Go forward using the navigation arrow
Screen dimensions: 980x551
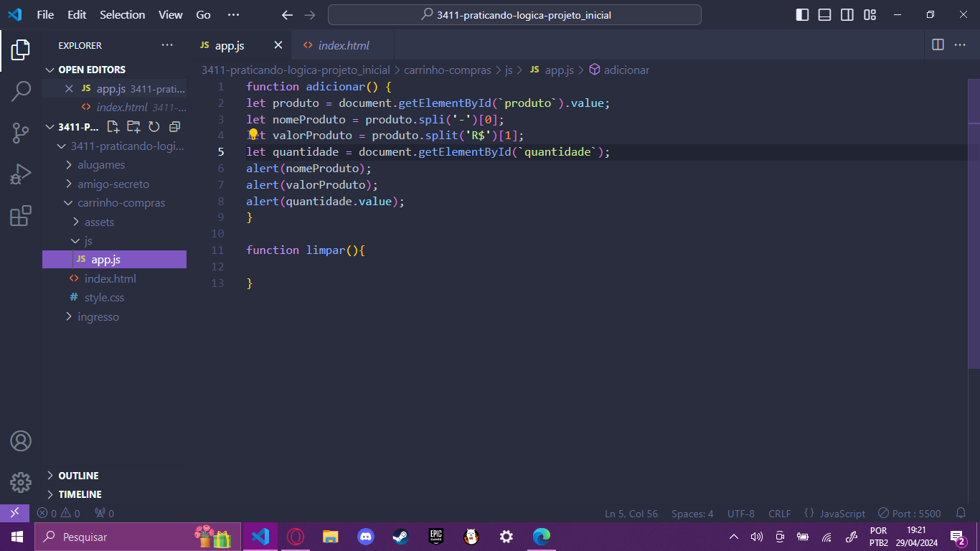point(310,15)
